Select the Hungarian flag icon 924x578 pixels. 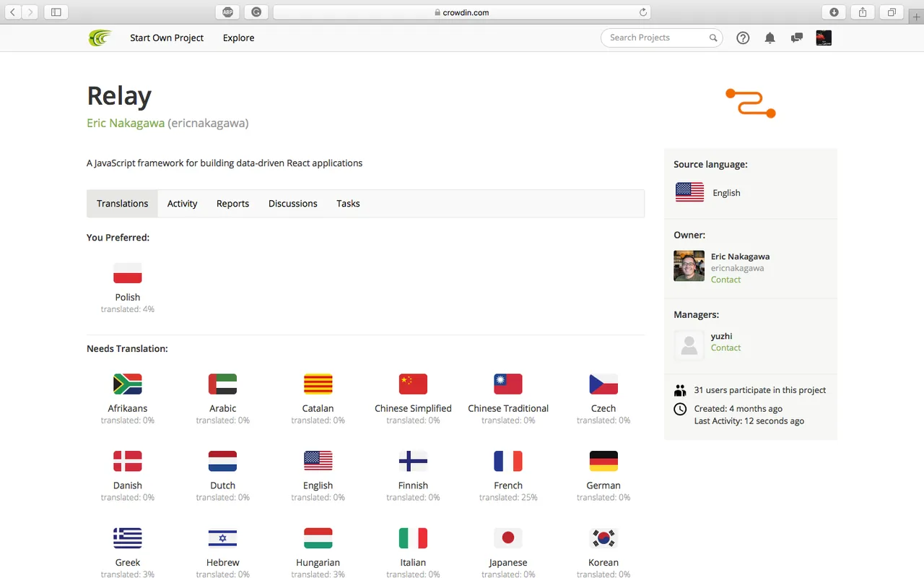[318, 538]
